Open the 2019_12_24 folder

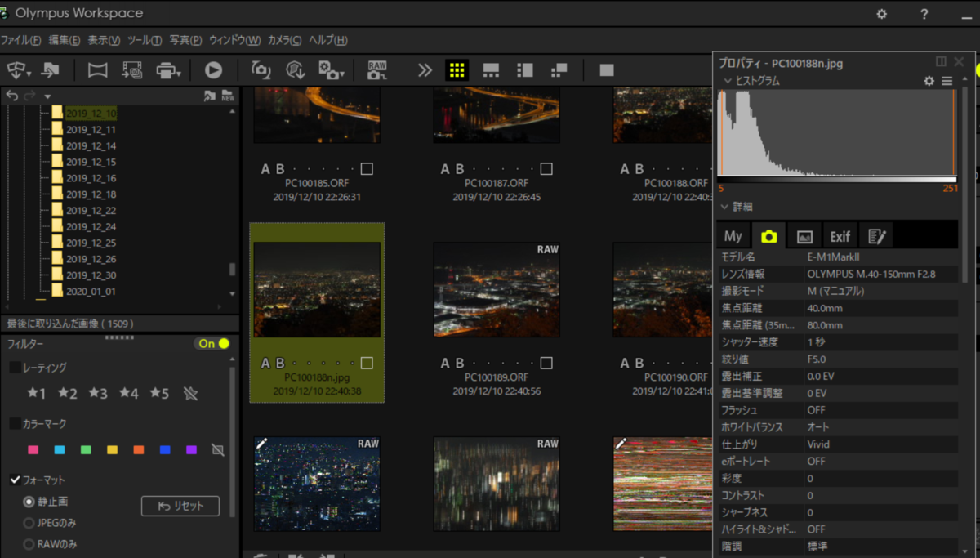pos(91,226)
